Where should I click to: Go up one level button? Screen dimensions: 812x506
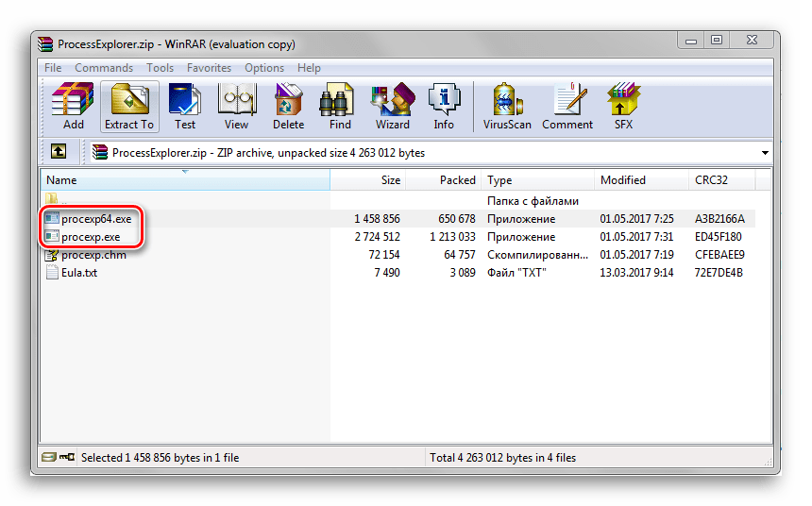click(59, 152)
